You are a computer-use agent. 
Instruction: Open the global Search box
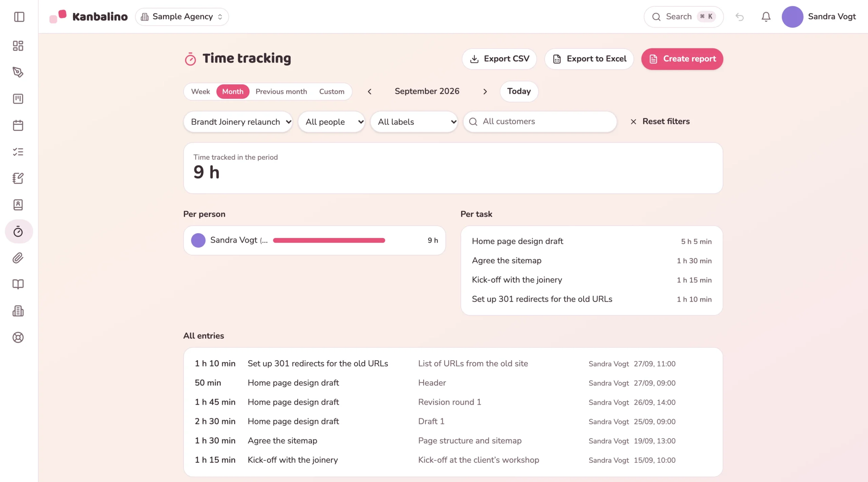point(684,17)
